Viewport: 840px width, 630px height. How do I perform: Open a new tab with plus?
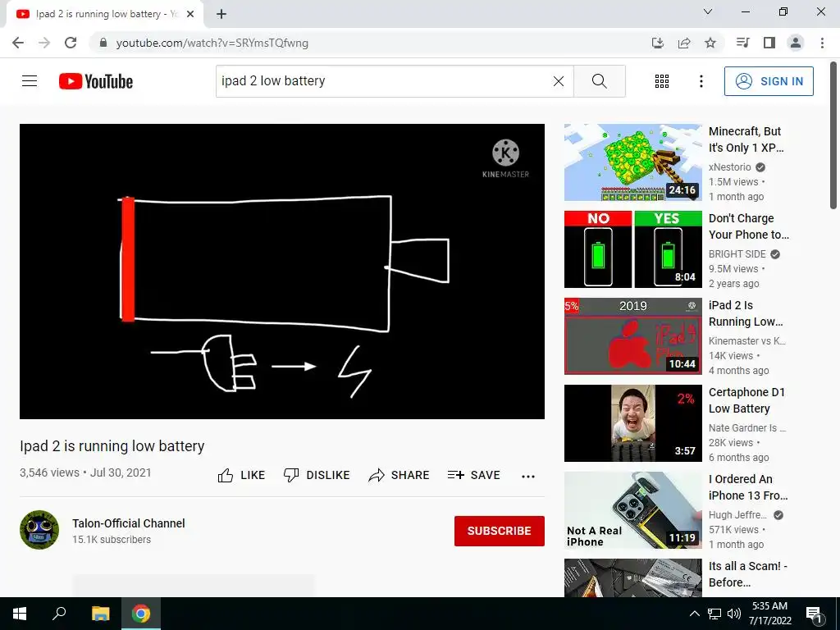[x=221, y=14]
